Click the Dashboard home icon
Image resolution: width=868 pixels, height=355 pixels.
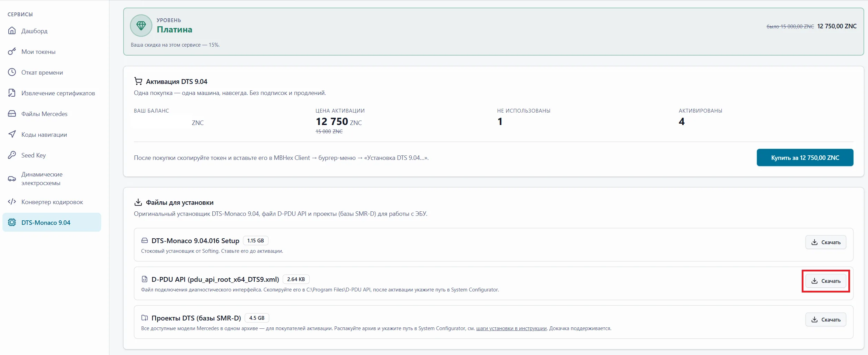pos(12,31)
